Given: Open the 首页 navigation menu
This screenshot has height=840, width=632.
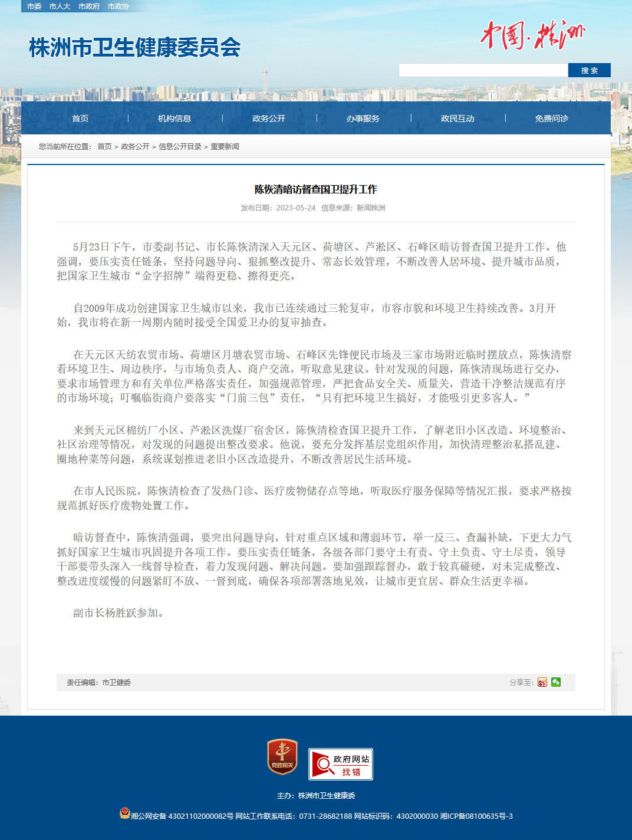Looking at the screenshot, I should click(80, 118).
